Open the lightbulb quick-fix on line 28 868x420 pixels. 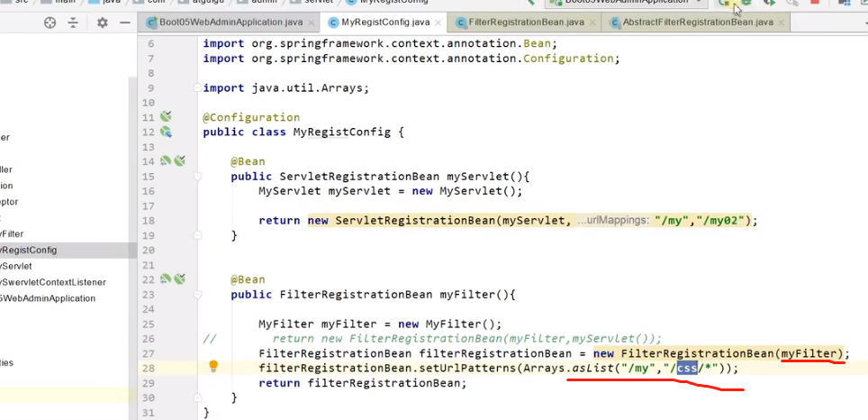point(213,366)
